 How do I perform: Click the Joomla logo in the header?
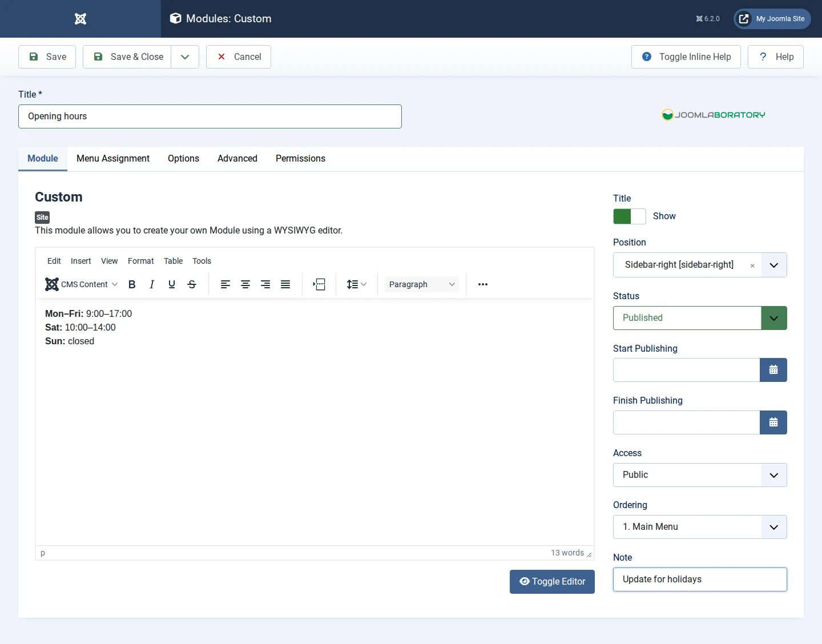(80, 19)
